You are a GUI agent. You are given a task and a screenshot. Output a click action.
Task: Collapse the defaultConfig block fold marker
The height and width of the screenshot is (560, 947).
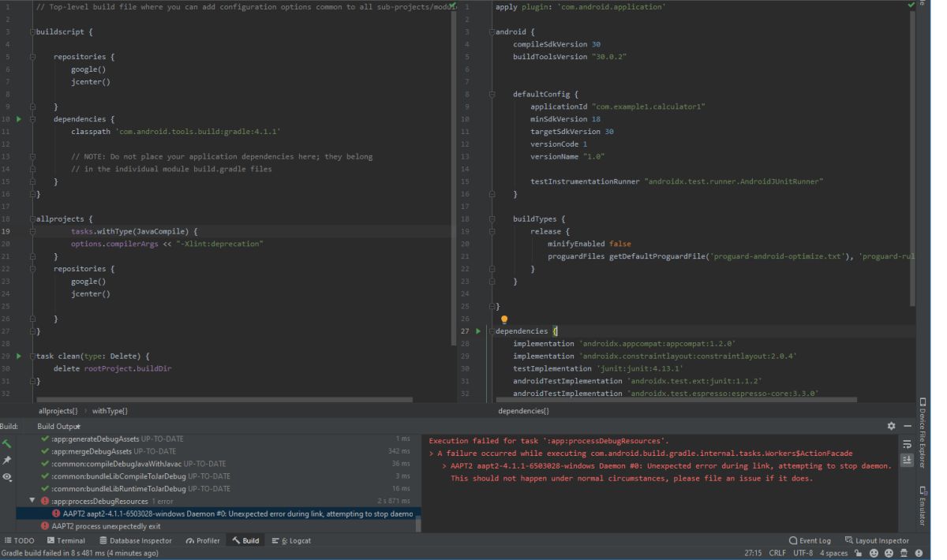[491, 95]
